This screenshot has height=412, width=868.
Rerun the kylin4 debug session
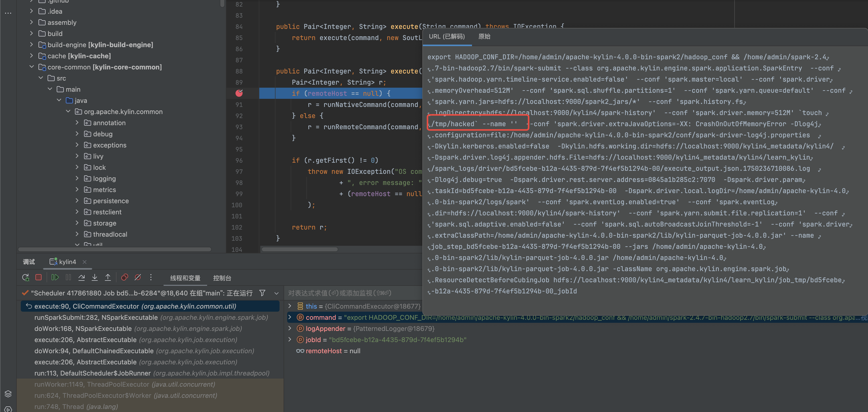[26, 277]
